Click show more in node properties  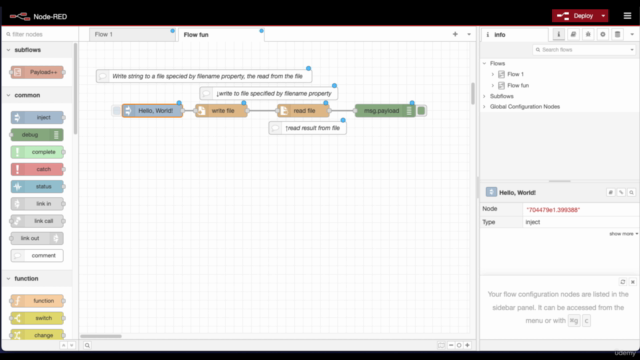[623, 234]
